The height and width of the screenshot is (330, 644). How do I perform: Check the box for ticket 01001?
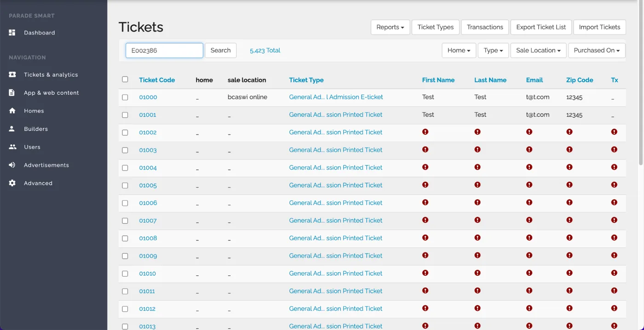[x=125, y=115]
